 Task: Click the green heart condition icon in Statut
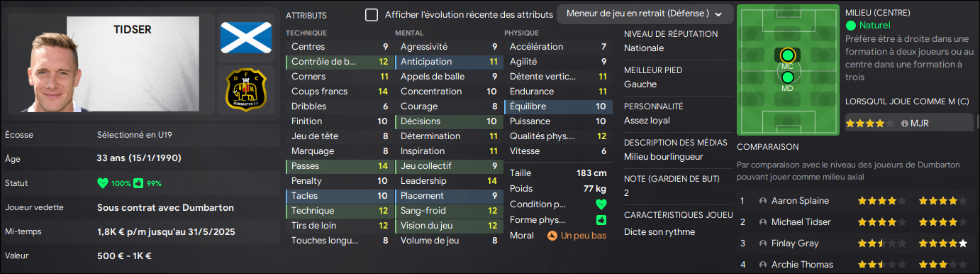click(x=103, y=183)
